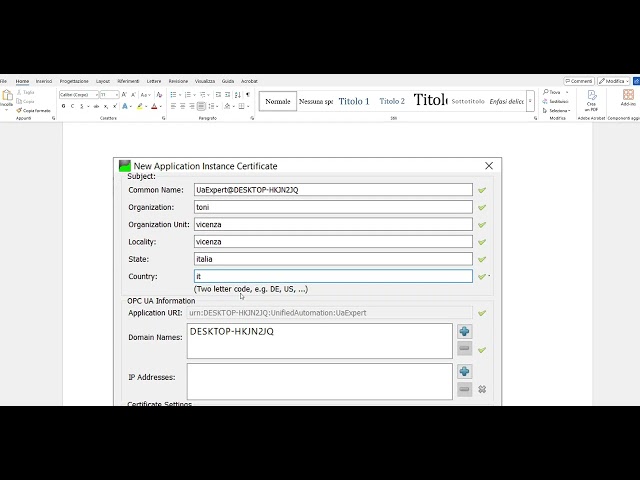Image resolution: width=640 pixels, height=480 pixels.
Task: Align text right icon
Action: pos(192,106)
